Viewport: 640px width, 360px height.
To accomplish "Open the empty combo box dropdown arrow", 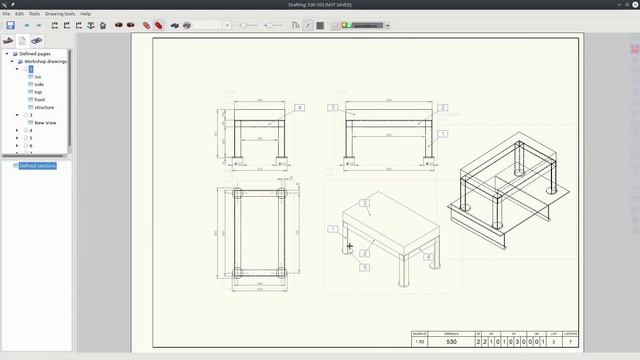I will pyautogui.click(x=227, y=25).
